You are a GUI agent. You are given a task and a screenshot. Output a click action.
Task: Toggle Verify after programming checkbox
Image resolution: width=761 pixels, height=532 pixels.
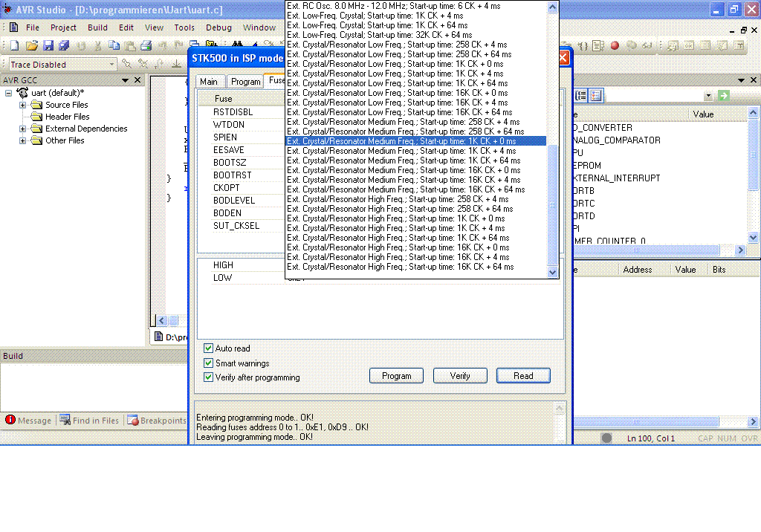208,377
